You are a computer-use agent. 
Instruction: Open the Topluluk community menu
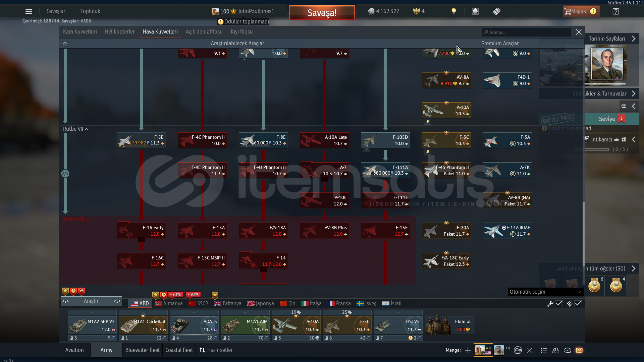[90, 11]
